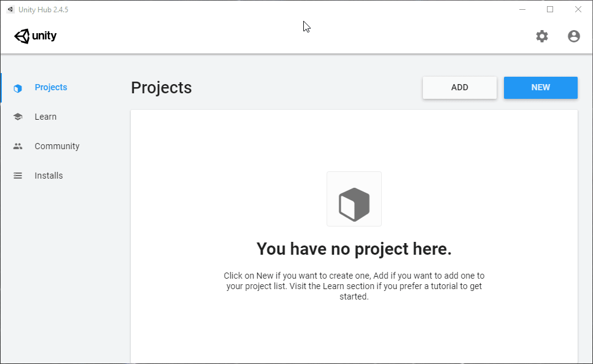Switch to the Community tab
Screen dimensions: 593x364
click(x=56, y=145)
